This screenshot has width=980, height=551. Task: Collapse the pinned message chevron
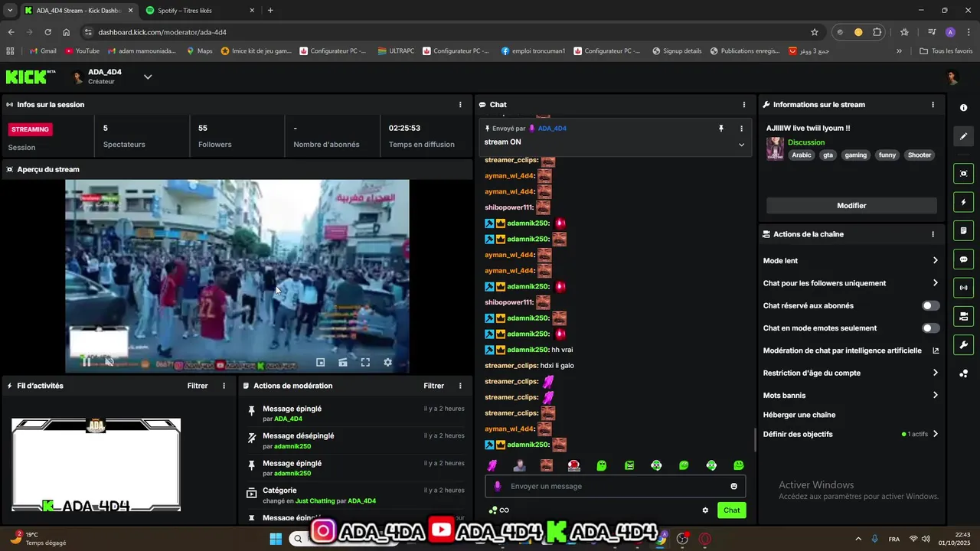741,145
